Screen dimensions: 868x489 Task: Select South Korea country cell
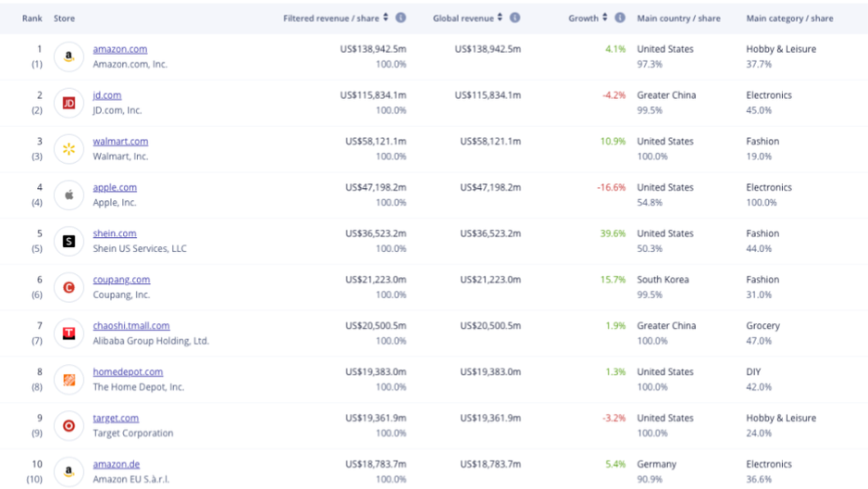(x=663, y=280)
